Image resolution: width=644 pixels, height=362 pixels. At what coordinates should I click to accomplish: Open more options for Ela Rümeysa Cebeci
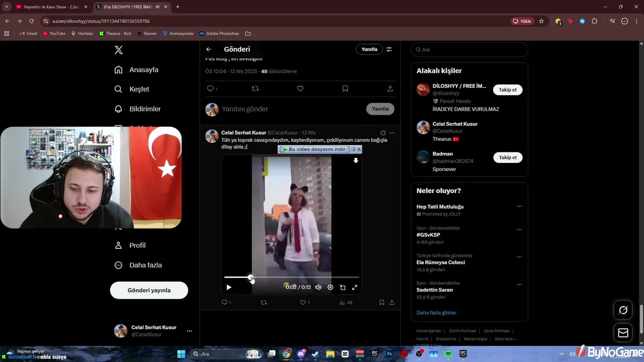point(519,257)
